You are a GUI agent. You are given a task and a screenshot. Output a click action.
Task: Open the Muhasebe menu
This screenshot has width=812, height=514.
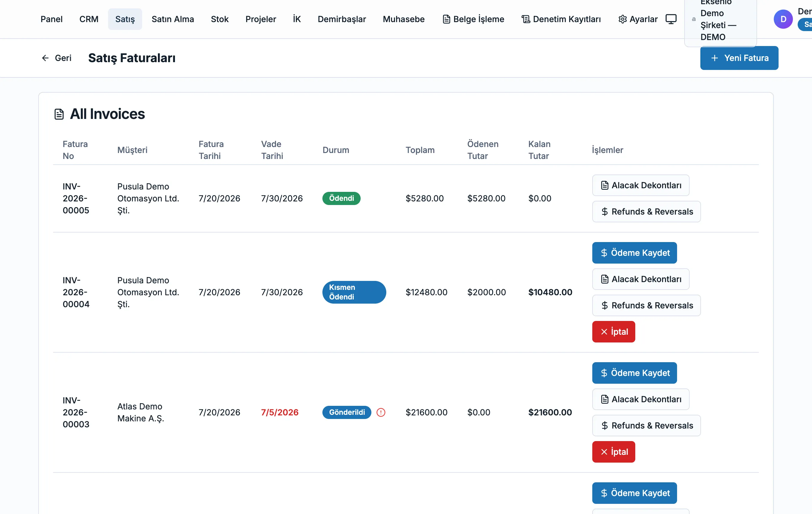pyautogui.click(x=403, y=19)
